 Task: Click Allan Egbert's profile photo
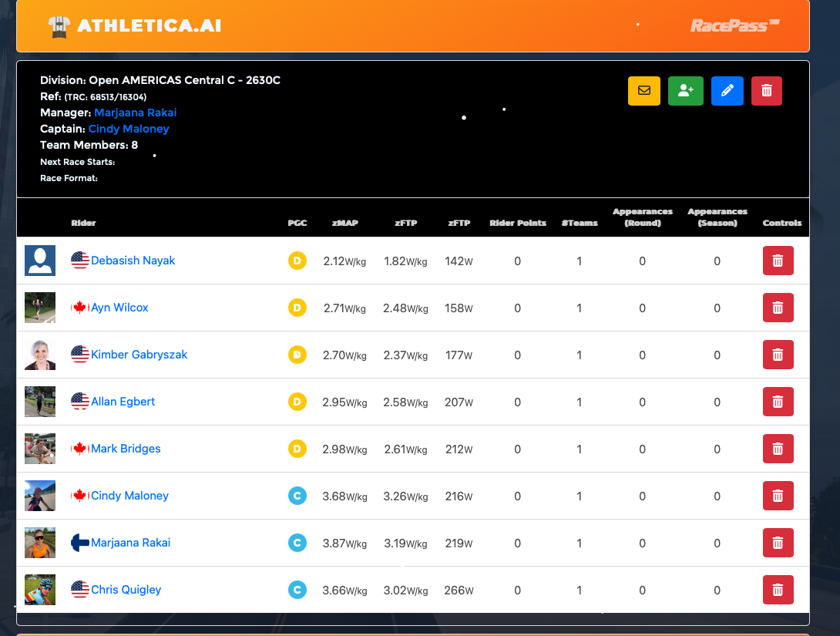40,402
